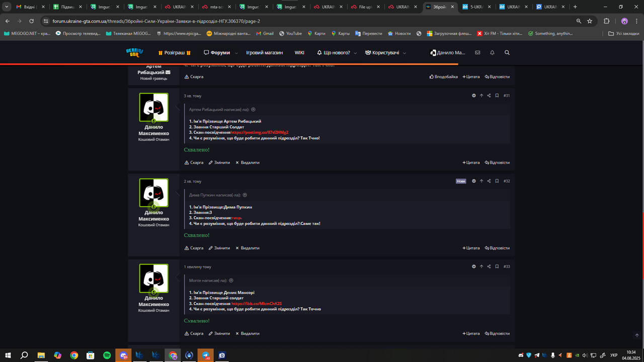
Task: Switch to the File upl browser tab
Action: pyautogui.click(x=366, y=7)
